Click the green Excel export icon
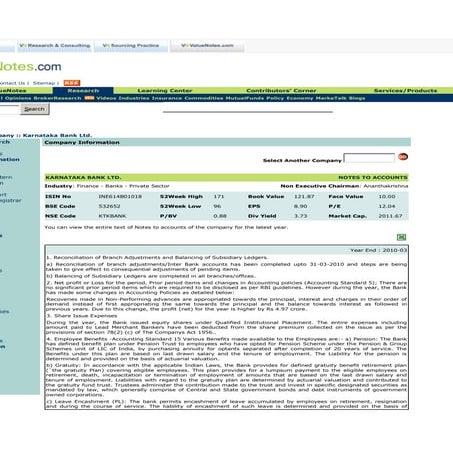The height and width of the screenshot is (453, 453). 401,237
